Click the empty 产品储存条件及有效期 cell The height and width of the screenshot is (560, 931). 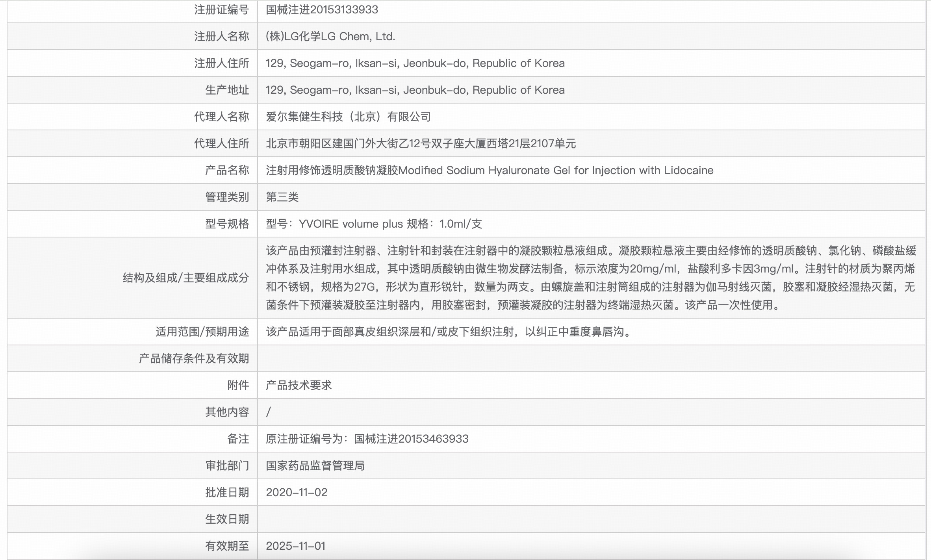pyautogui.click(x=590, y=359)
